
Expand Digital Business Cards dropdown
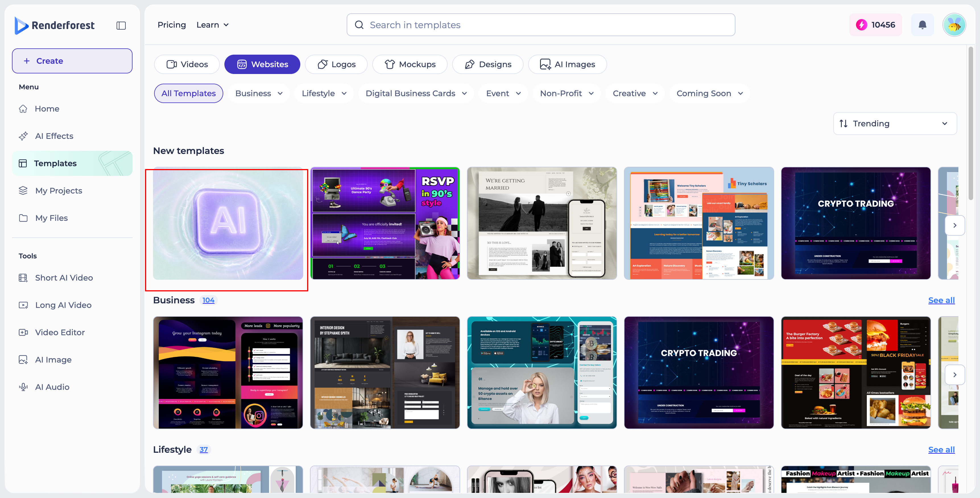tap(416, 93)
